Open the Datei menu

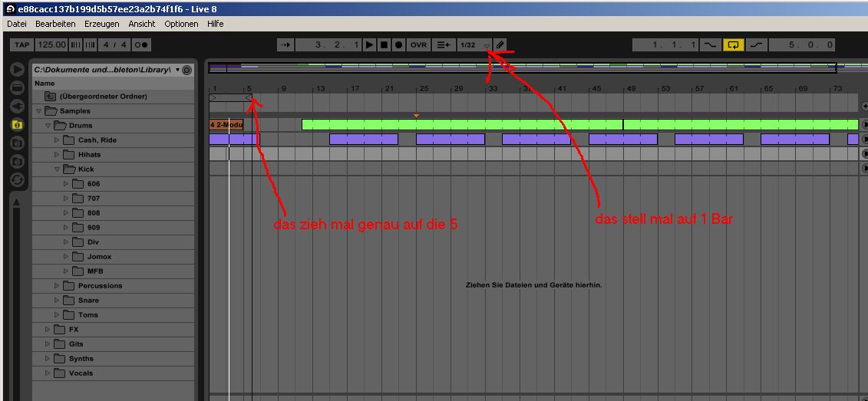[17, 24]
